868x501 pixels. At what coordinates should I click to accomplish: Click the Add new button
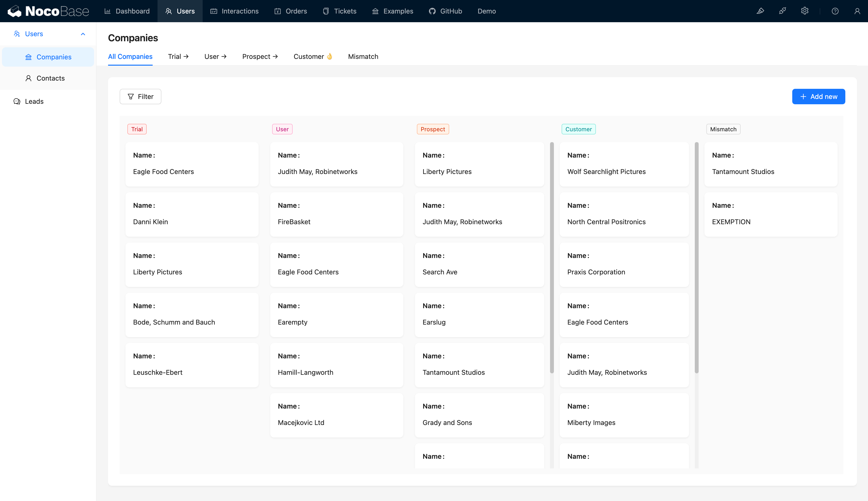tap(819, 97)
